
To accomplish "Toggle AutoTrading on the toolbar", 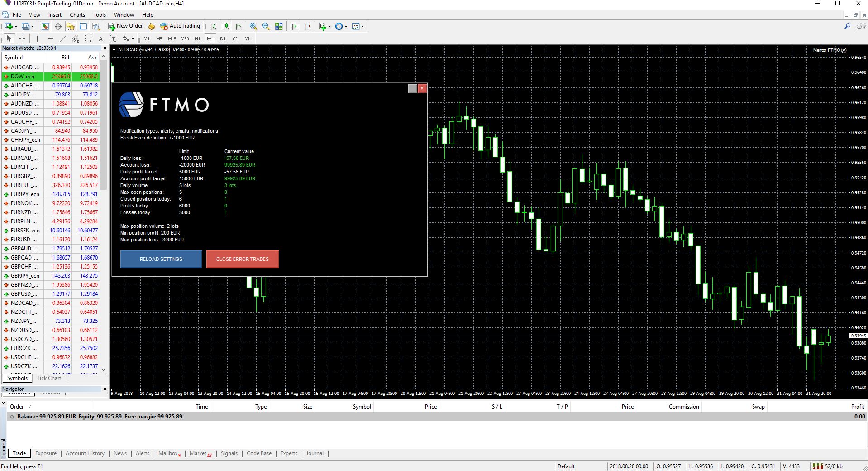I will pyautogui.click(x=180, y=26).
